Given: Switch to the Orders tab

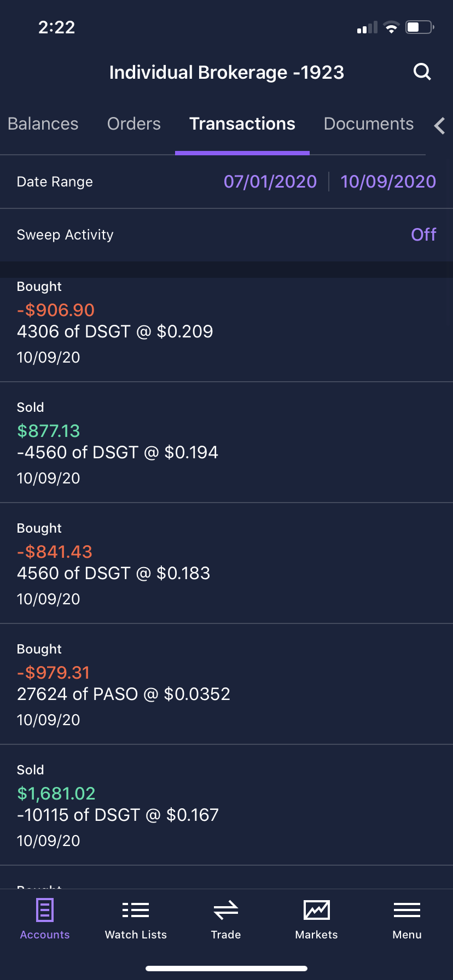Looking at the screenshot, I should (134, 124).
